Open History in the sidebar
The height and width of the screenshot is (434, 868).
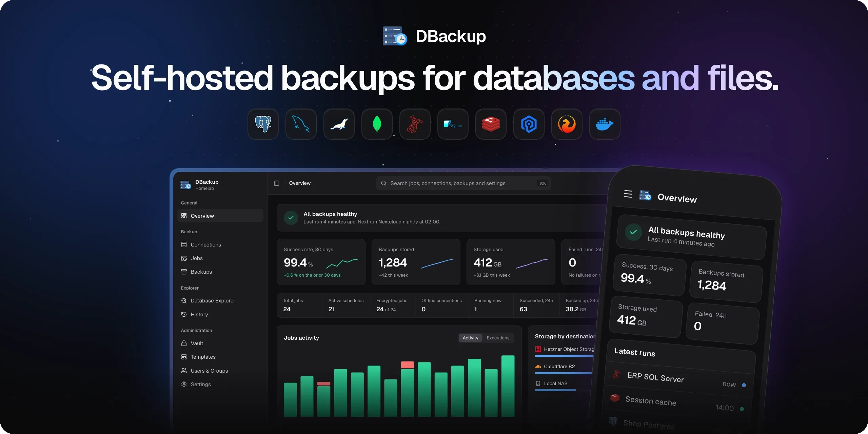pos(220,314)
